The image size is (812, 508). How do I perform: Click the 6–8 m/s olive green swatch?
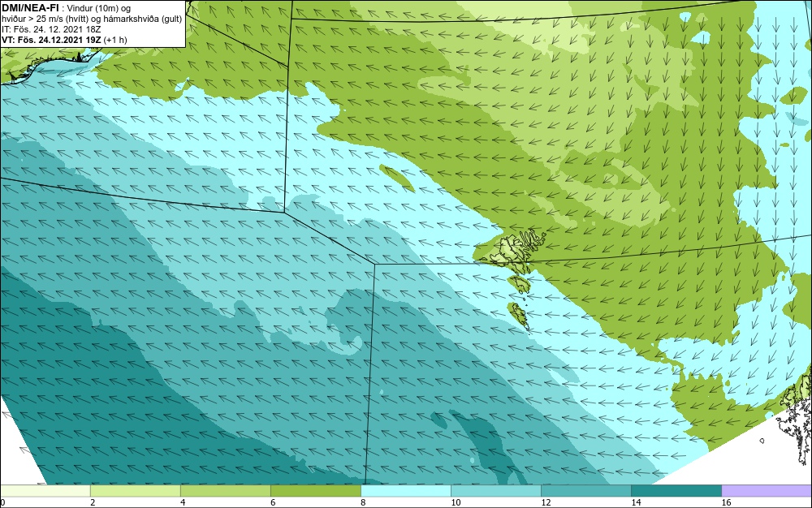[316, 491]
